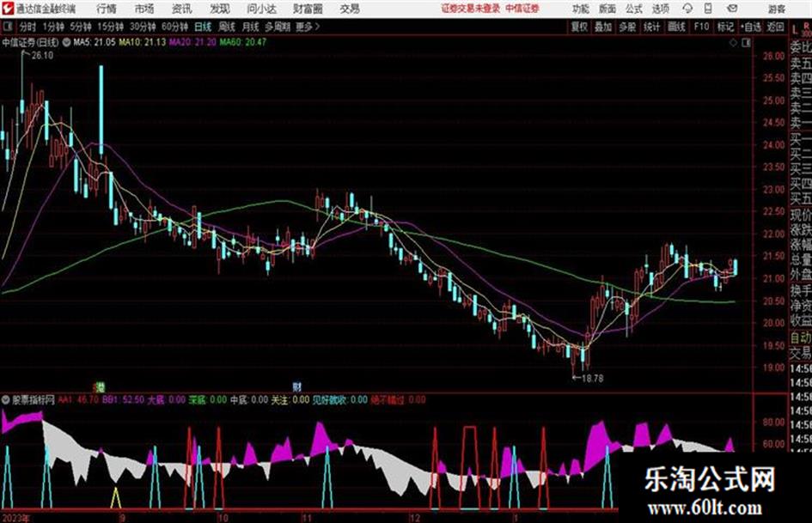Image resolution: width=812 pixels, height=523 pixels.
Task: Click the 统计 statistics toolbar button
Action: pyautogui.click(x=652, y=27)
